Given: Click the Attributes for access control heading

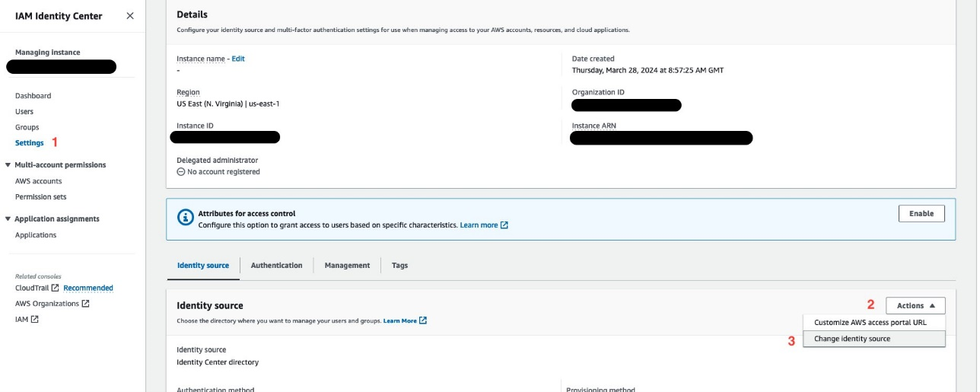Looking at the screenshot, I should pos(247,214).
